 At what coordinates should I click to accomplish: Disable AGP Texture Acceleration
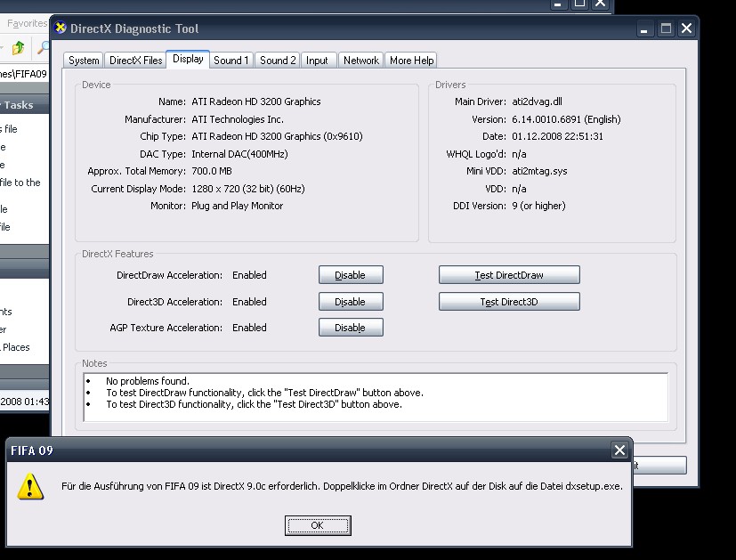[x=351, y=328]
